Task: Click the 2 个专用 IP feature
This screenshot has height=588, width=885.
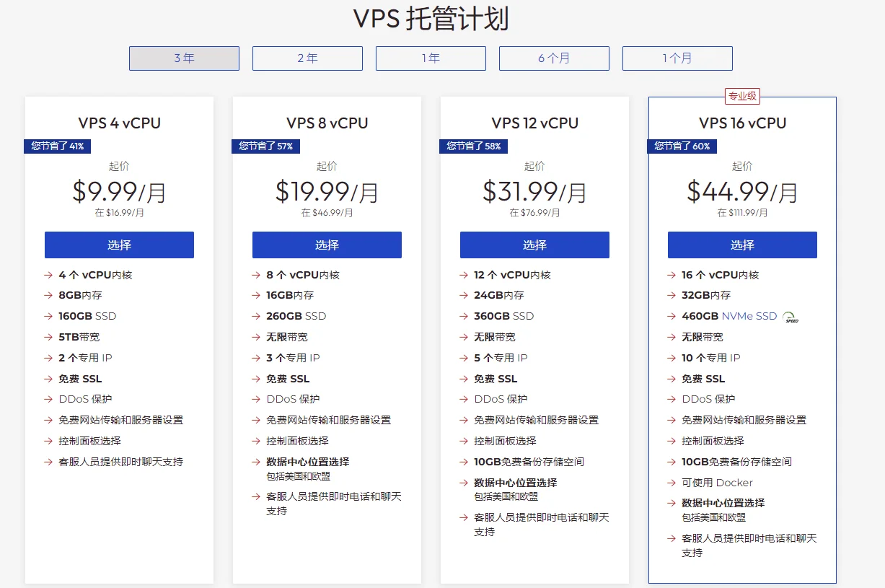Action: (85, 358)
